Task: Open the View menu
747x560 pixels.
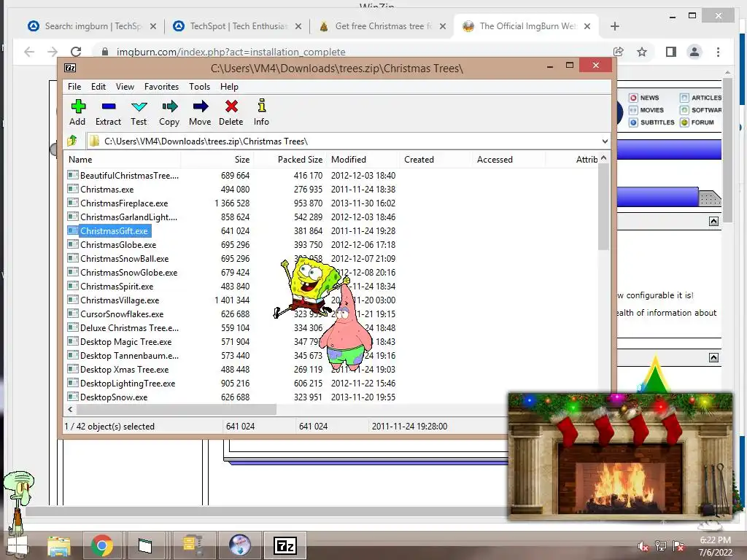Action: tap(125, 87)
